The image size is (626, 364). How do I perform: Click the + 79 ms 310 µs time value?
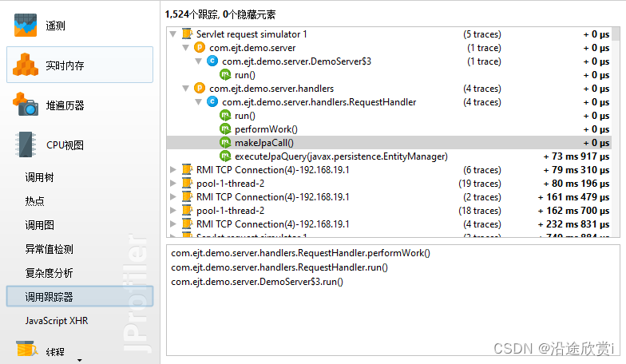coord(576,169)
